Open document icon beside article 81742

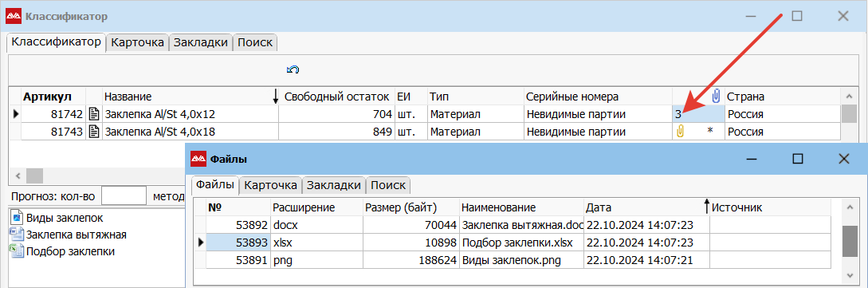click(94, 115)
